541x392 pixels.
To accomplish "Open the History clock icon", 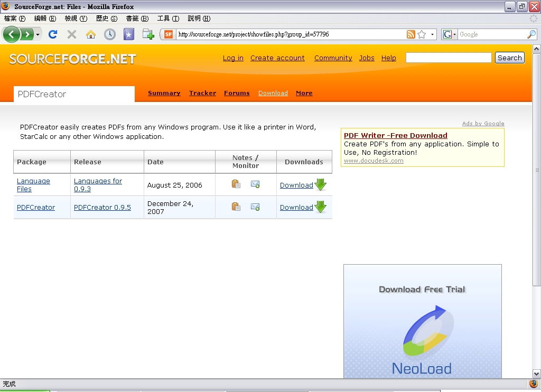I will [x=110, y=34].
